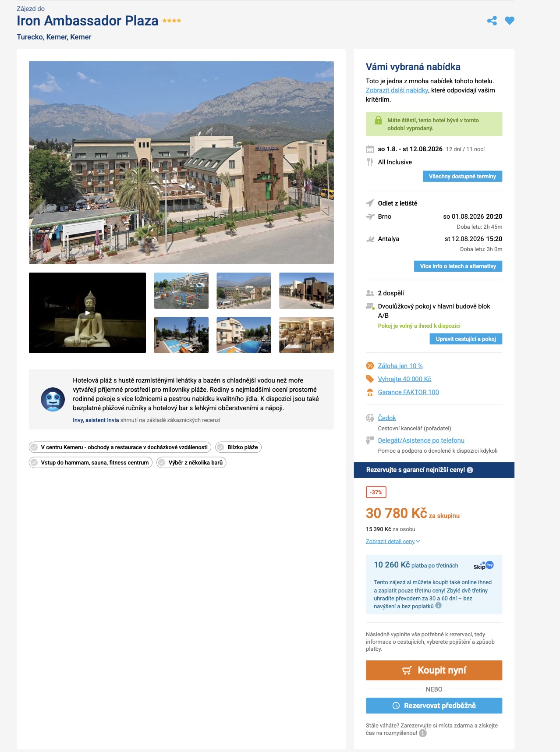Open 'Vyhrajte 40 000 Kč' link
The image size is (560, 752).
tap(404, 379)
